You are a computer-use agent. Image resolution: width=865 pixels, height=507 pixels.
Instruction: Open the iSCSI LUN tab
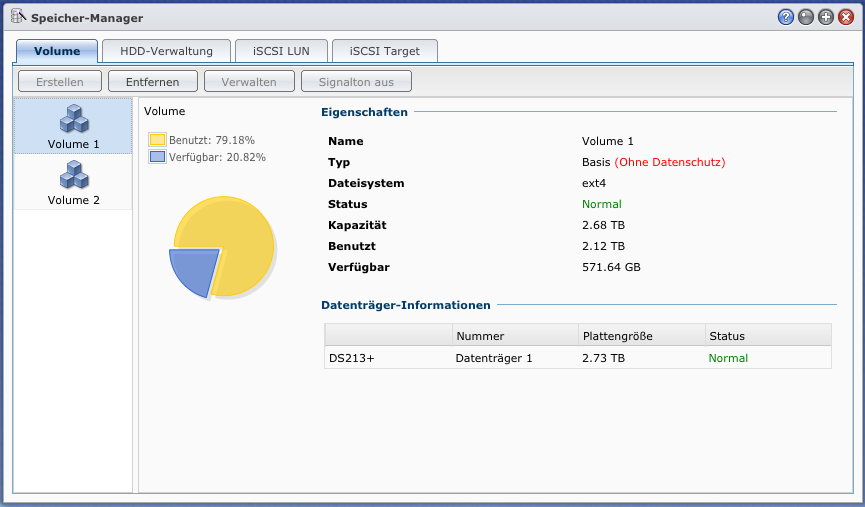point(281,51)
